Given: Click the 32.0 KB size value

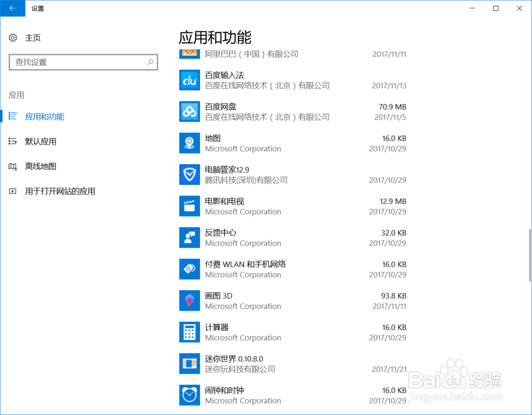Looking at the screenshot, I should [394, 233].
